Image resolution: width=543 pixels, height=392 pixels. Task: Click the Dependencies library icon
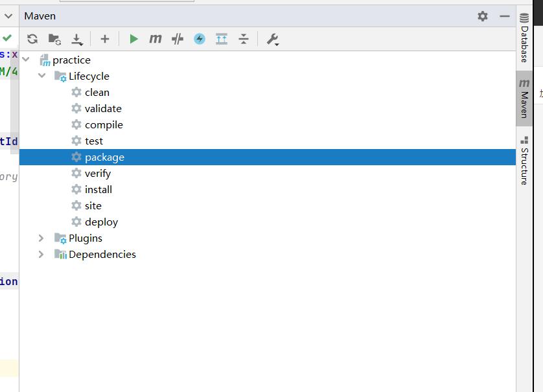click(60, 255)
